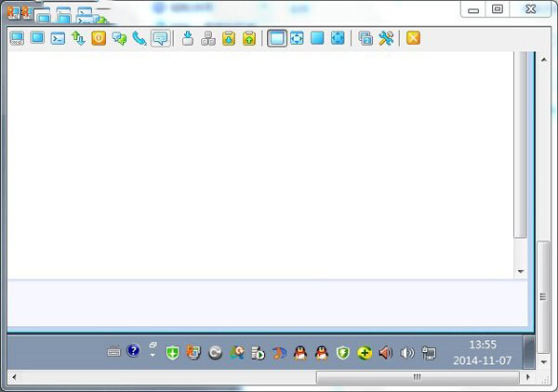Click the gray circular refresh tray icon
The image size is (558, 392).
coord(215,353)
